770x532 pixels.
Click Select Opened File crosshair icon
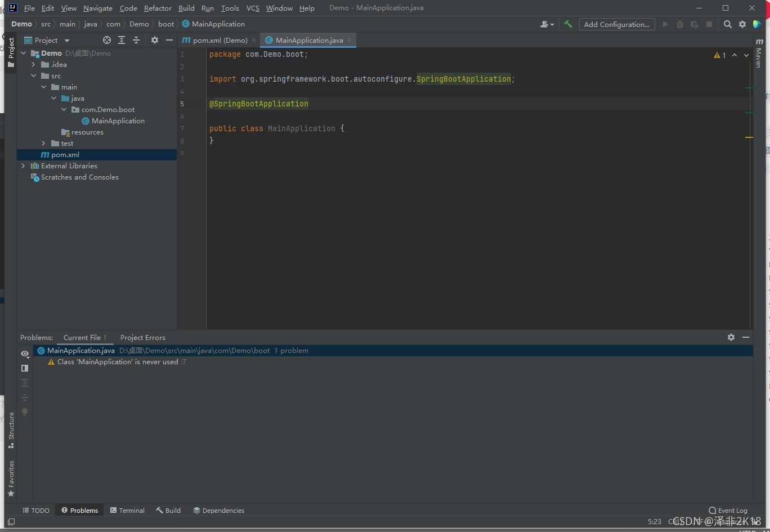tap(107, 40)
